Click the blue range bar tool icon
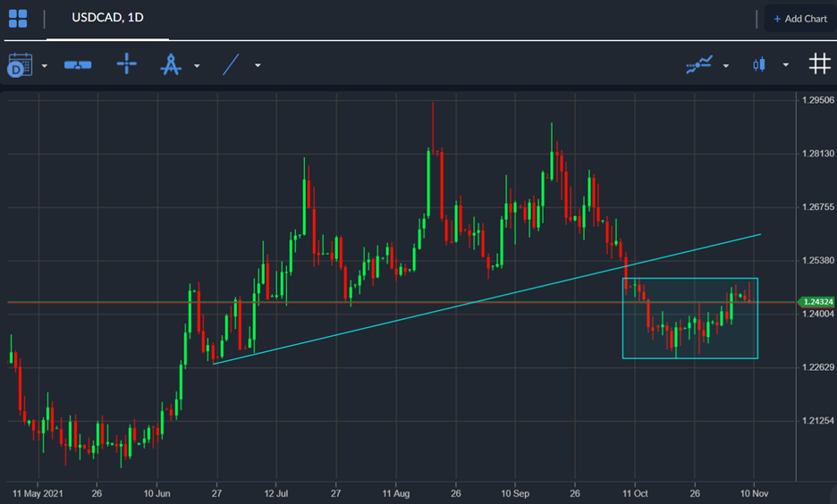 point(78,65)
